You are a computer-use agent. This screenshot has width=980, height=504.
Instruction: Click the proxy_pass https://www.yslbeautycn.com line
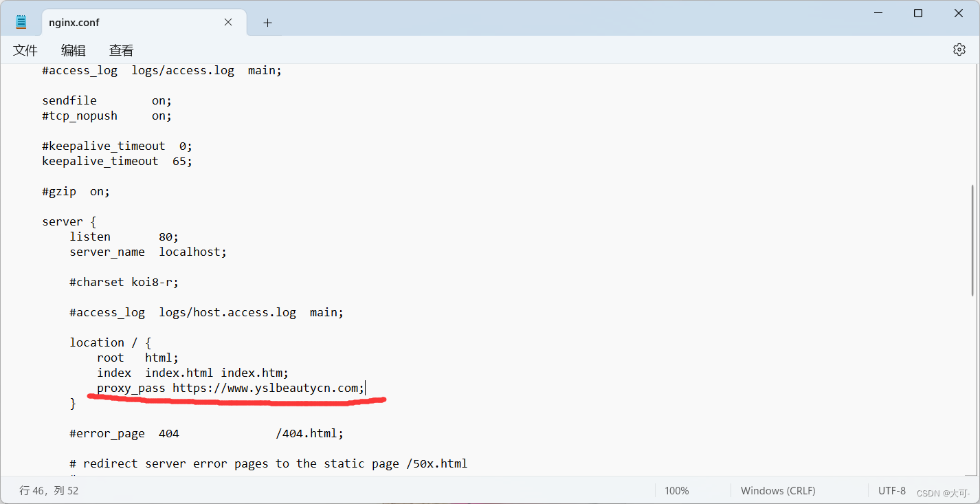(231, 388)
